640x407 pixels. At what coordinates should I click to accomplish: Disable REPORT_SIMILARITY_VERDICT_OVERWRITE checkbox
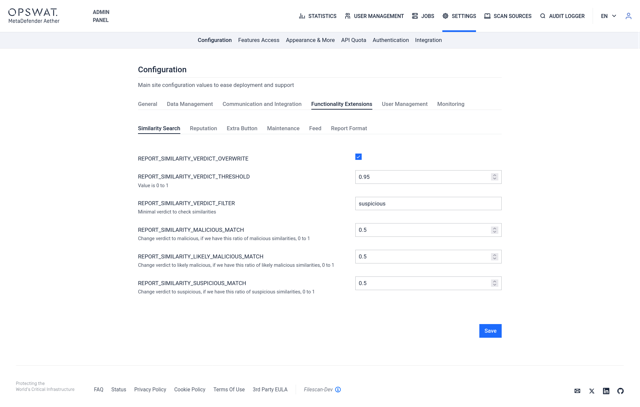[358, 157]
